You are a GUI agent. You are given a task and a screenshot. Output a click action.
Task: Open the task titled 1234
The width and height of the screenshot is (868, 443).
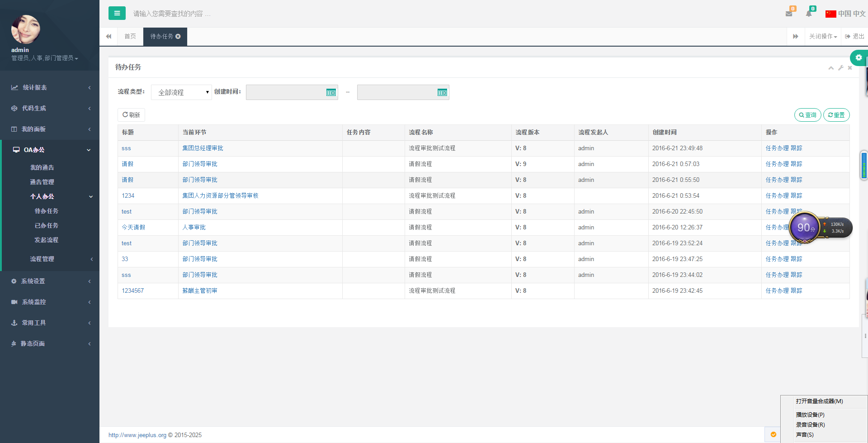[128, 195]
